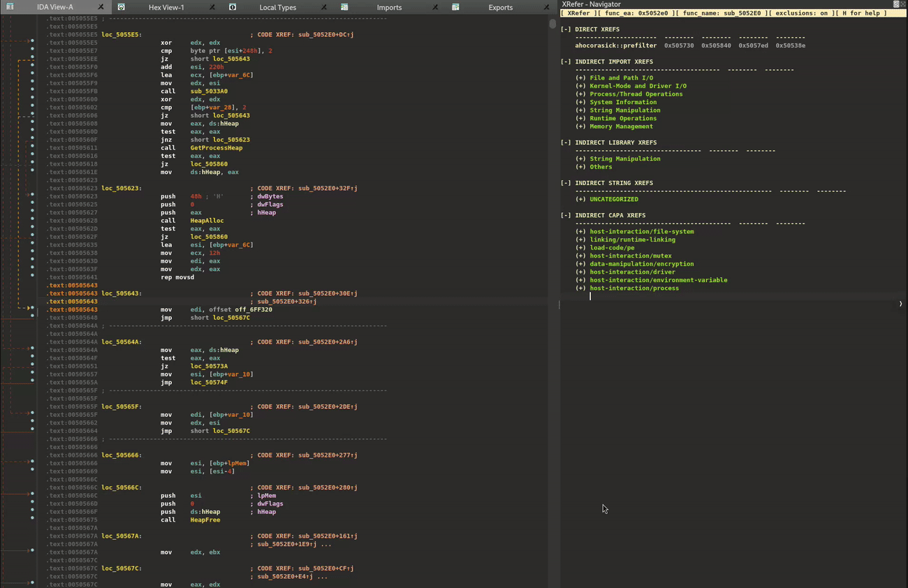This screenshot has height=588, width=908.
Task: Click the GetProcessHeap call
Action: click(x=217, y=148)
